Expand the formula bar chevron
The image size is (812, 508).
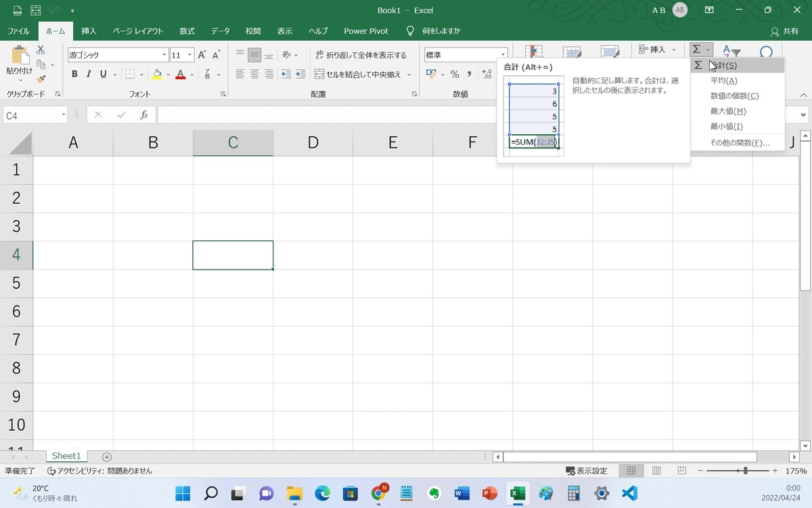pos(804,115)
